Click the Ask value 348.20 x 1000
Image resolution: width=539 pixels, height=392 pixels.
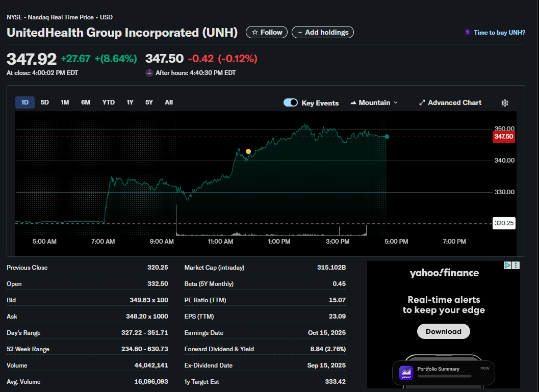(147, 317)
